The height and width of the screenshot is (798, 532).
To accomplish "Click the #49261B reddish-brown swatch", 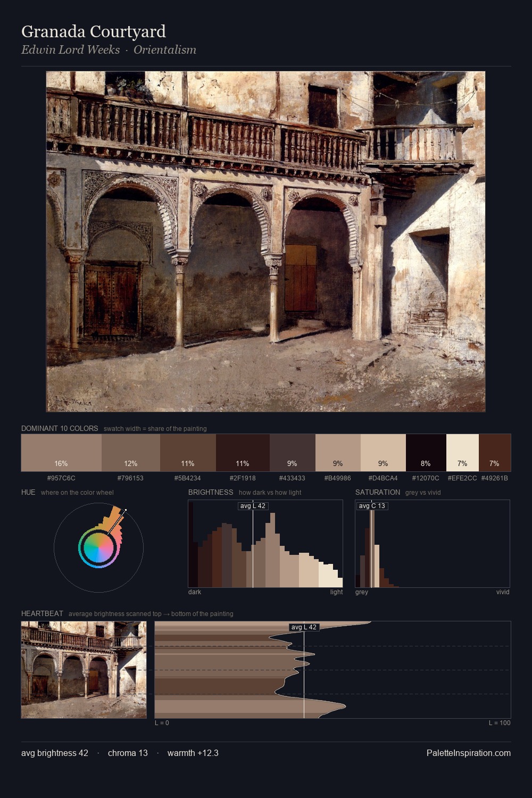I will 495,453.
